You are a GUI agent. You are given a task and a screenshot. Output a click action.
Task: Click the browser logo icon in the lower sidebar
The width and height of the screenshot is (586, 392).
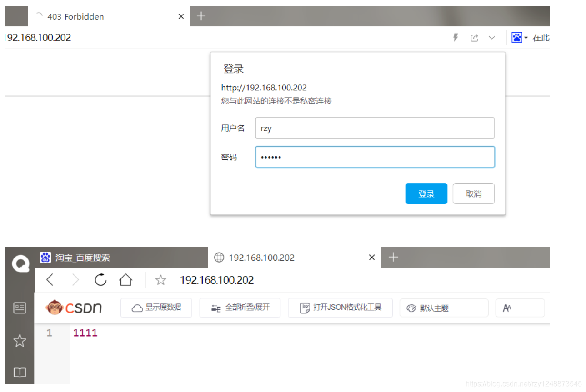(20, 263)
